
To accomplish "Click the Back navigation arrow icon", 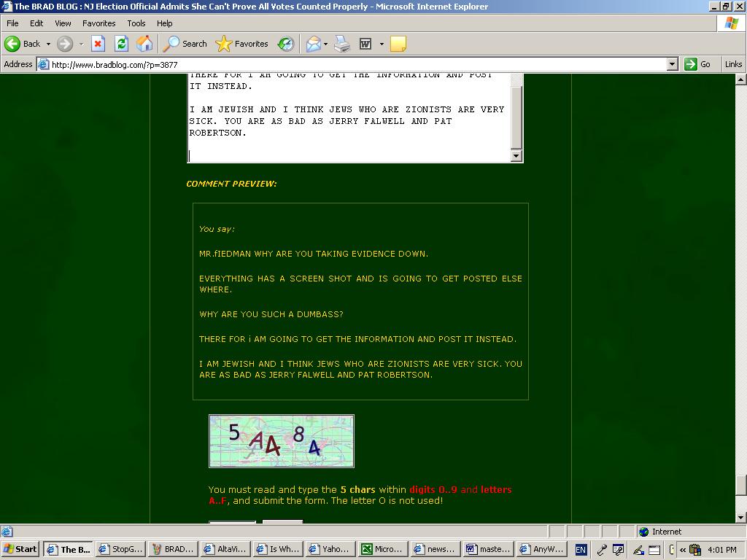I will pyautogui.click(x=13, y=44).
